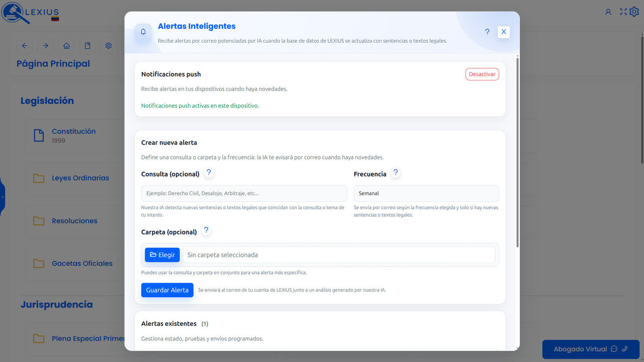This screenshot has height=362, width=644.
Task: Open the Leyes Ordinarias folder
Action: [x=80, y=177]
